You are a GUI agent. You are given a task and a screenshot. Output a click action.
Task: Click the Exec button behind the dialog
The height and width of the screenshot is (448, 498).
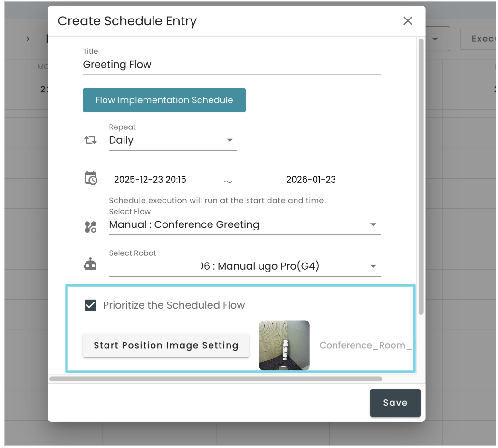[x=481, y=39]
